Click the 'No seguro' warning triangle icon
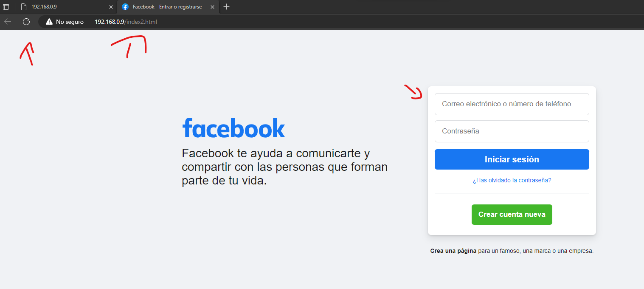The image size is (644, 289). pyautogui.click(x=49, y=22)
